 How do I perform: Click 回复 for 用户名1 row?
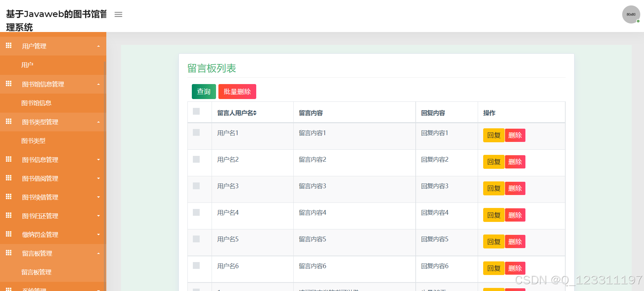(494, 135)
